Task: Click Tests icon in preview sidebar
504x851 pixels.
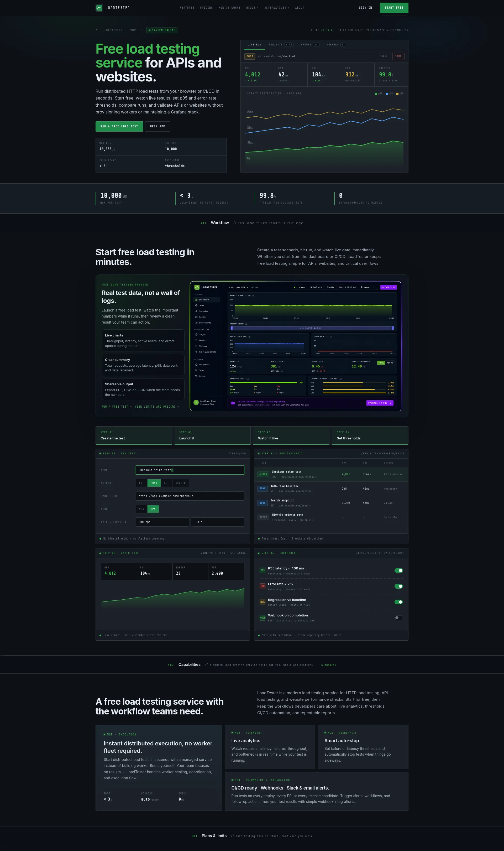Action: [196, 305]
